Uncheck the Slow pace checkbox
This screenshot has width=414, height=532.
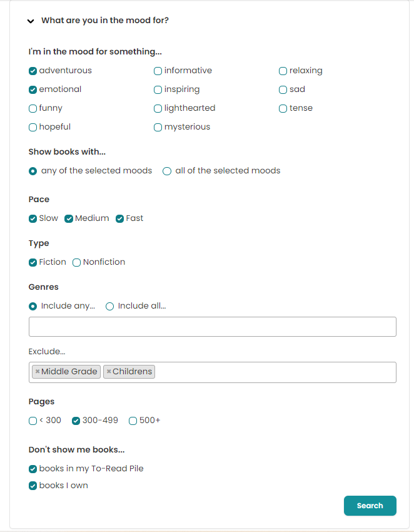point(33,218)
